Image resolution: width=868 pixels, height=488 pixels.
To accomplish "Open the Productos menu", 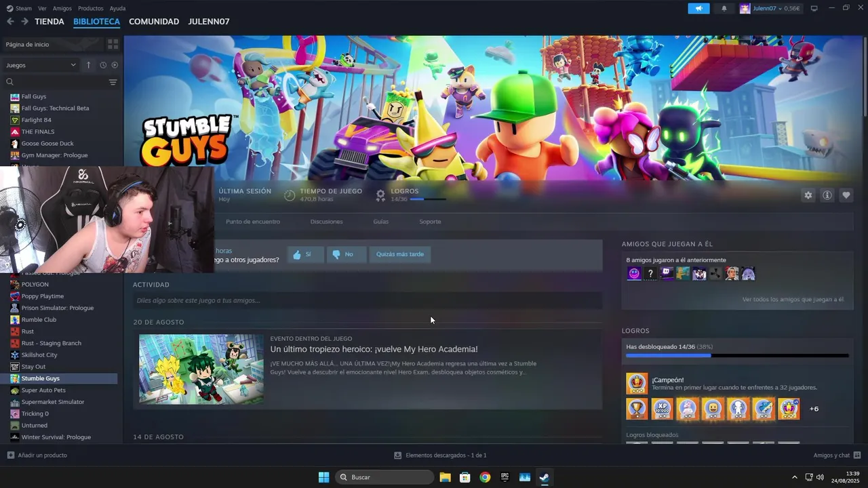I will [x=91, y=8].
